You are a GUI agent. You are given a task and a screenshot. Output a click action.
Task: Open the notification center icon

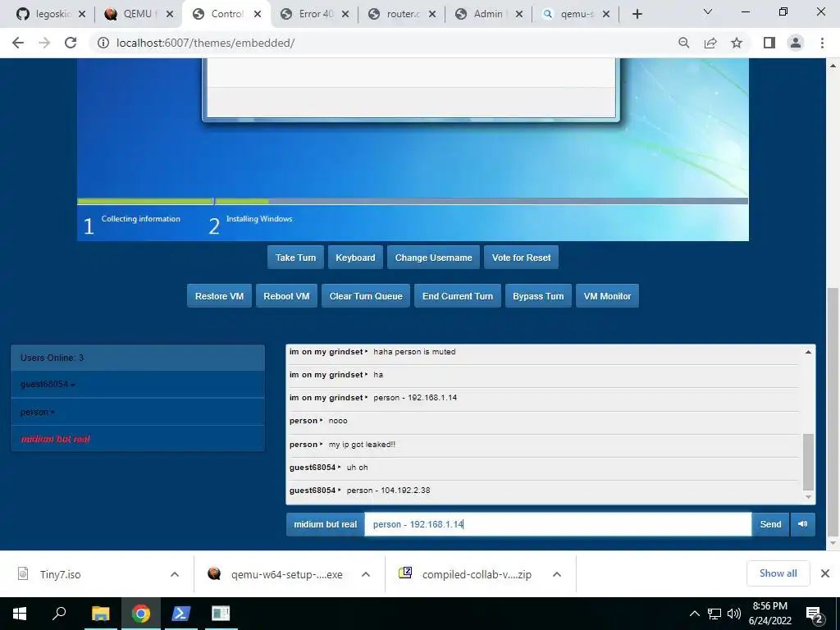tap(815, 615)
